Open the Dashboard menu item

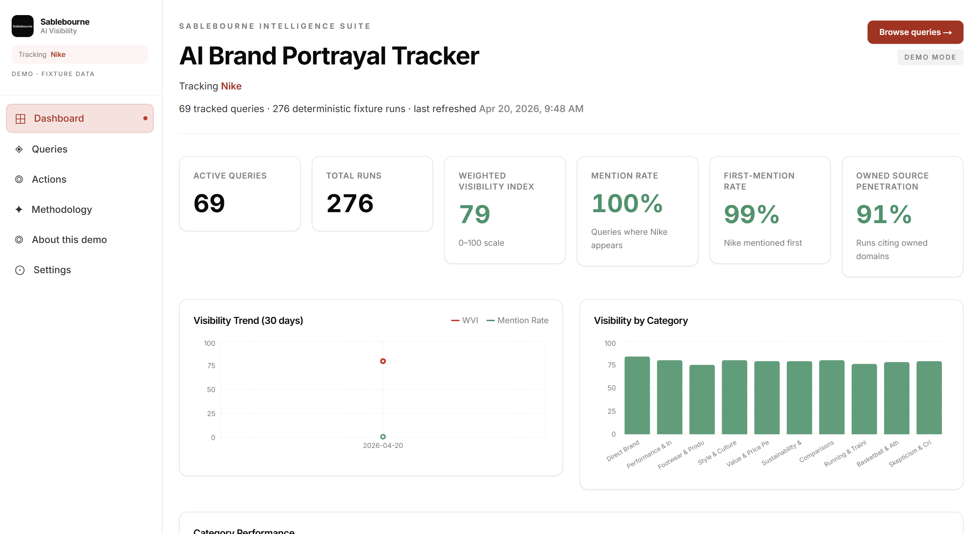click(80, 118)
